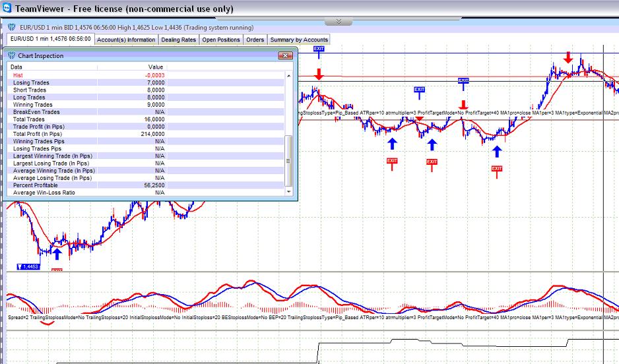Select the Percent Profitable row

point(86,185)
